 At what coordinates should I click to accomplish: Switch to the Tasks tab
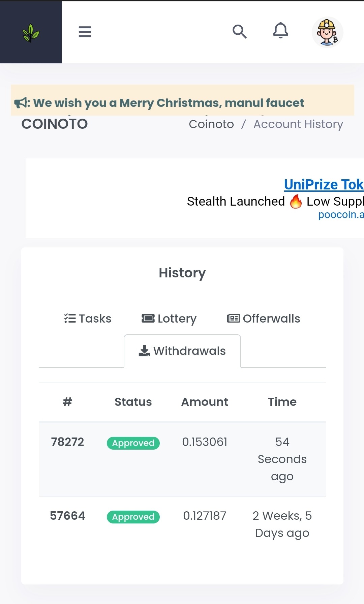88,319
